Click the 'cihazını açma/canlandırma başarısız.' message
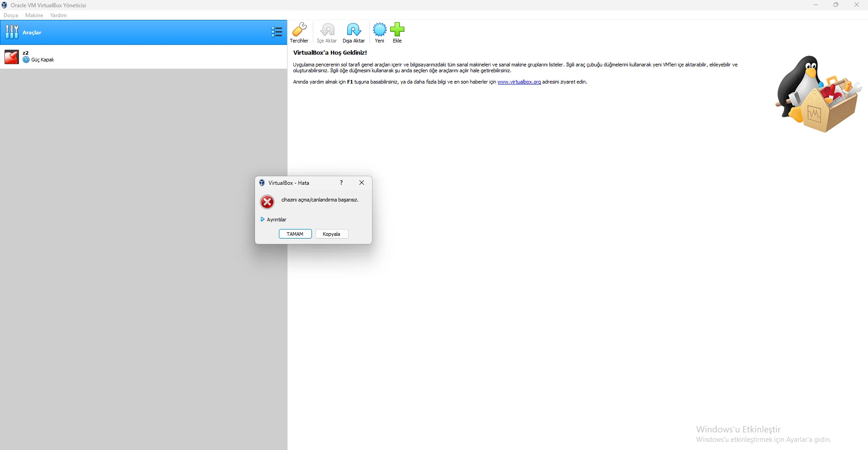Viewport: 868px width, 450px height. [x=320, y=200]
